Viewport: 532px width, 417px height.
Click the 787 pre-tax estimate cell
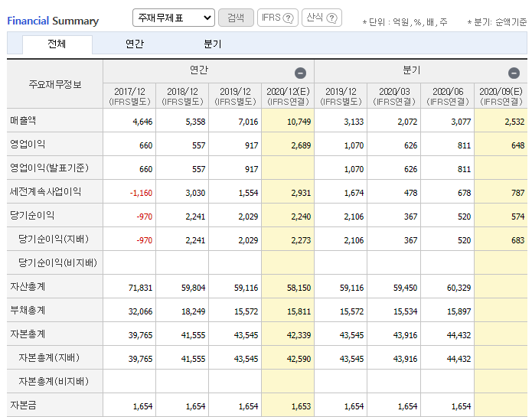[x=501, y=193]
